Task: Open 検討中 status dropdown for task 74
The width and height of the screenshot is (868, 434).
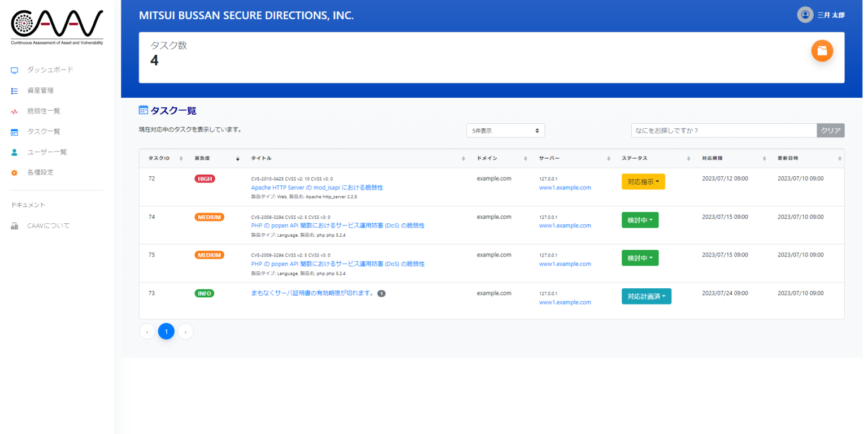Action: 640,220
